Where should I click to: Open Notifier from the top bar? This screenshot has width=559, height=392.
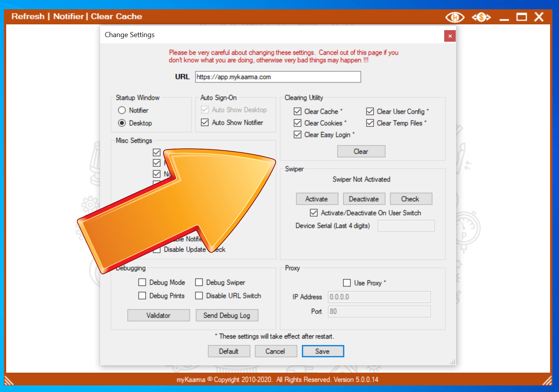coord(68,16)
